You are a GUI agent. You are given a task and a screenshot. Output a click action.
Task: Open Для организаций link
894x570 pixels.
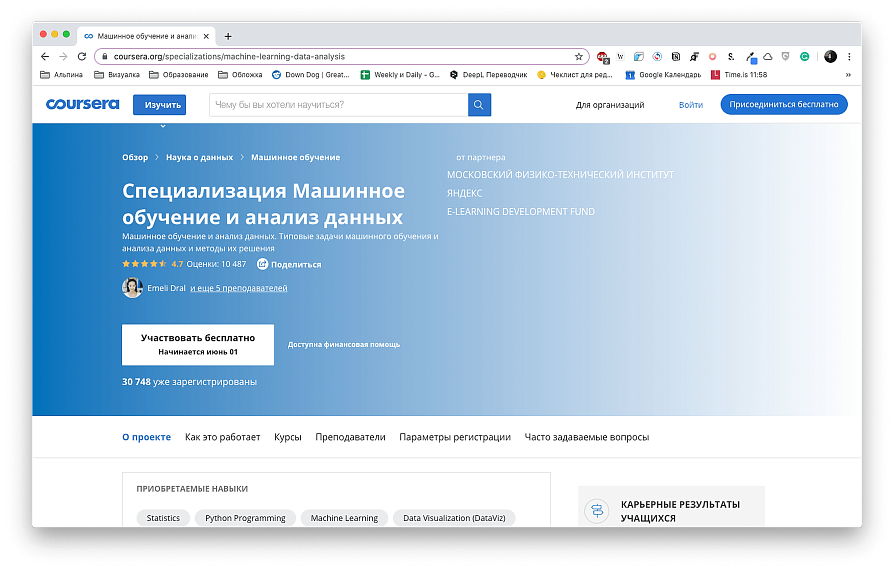point(609,105)
